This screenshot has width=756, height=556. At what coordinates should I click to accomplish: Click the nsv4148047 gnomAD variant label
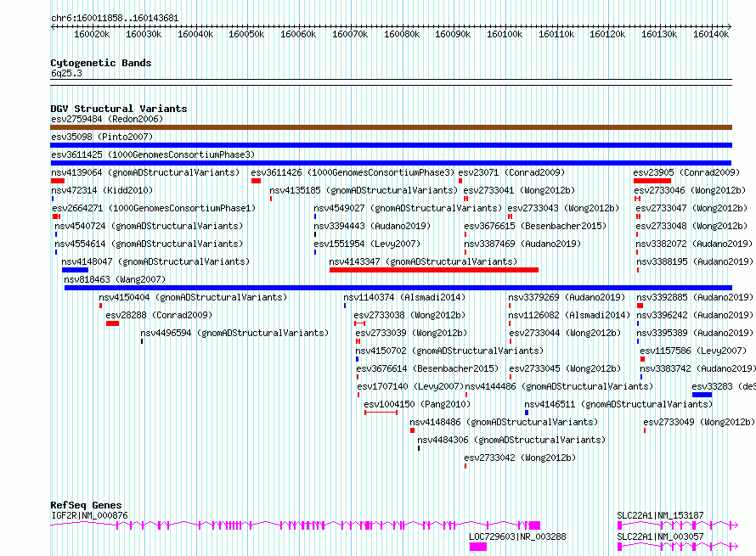coord(155,261)
